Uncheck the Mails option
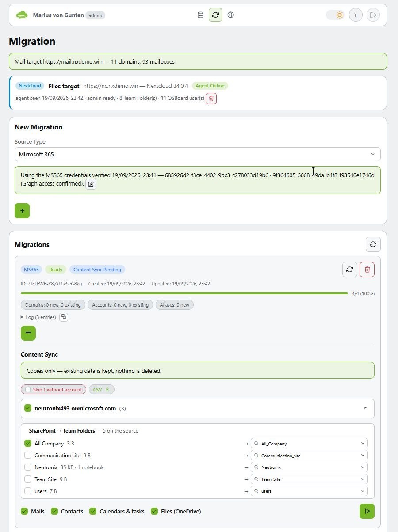Image resolution: width=398 pixels, height=532 pixels. (24, 511)
